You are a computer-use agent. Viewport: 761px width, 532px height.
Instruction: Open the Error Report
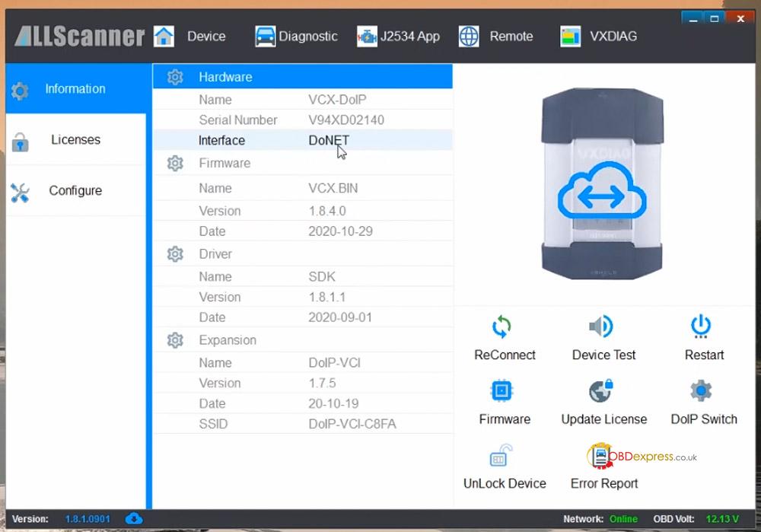[603, 458]
